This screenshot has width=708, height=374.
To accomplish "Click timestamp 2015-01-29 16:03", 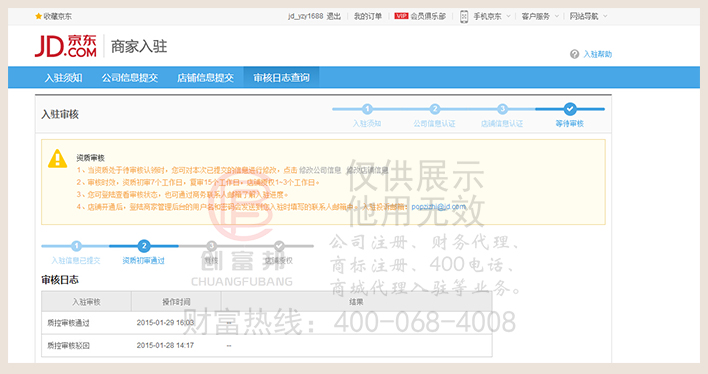I will click(x=165, y=323).
